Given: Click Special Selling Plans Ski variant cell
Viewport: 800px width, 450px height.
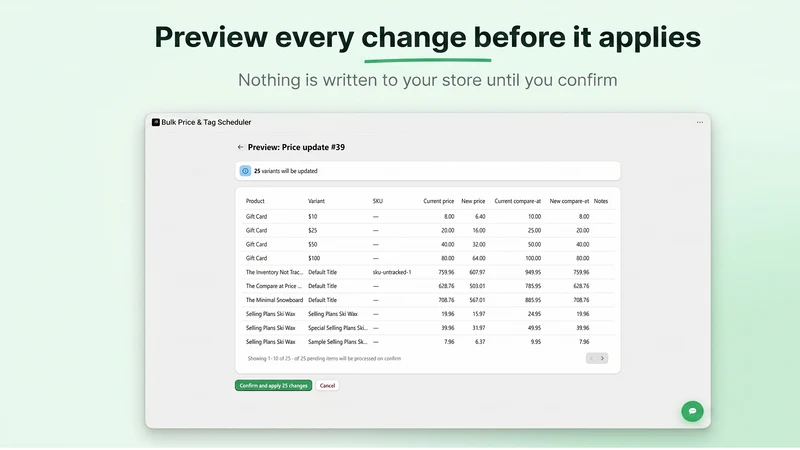Looking at the screenshot, I should coord(338,328).
